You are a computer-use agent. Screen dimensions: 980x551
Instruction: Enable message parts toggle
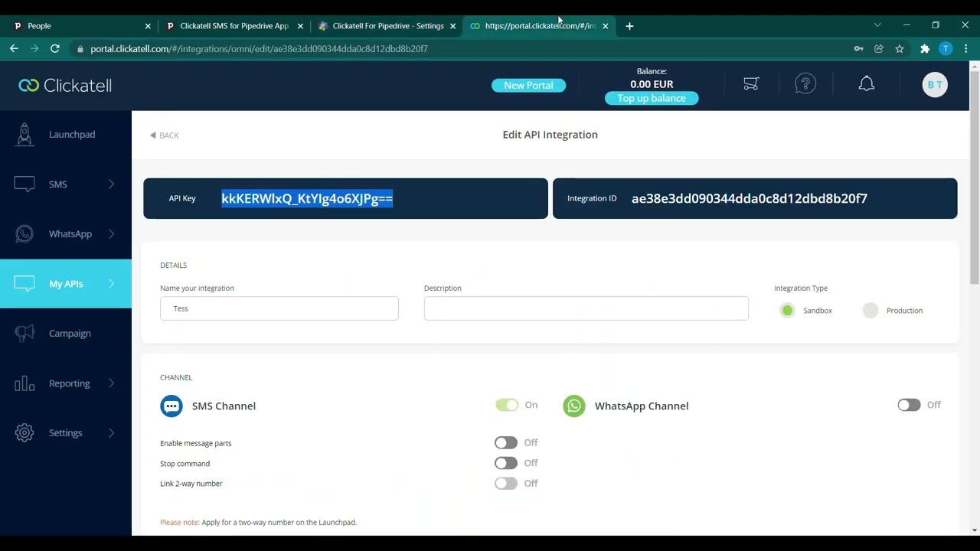click(505, 442)
